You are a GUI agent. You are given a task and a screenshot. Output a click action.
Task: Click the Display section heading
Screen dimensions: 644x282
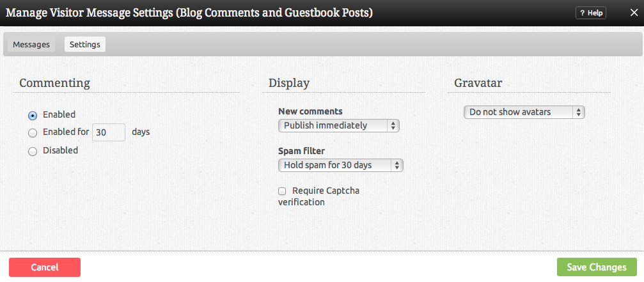289,83
